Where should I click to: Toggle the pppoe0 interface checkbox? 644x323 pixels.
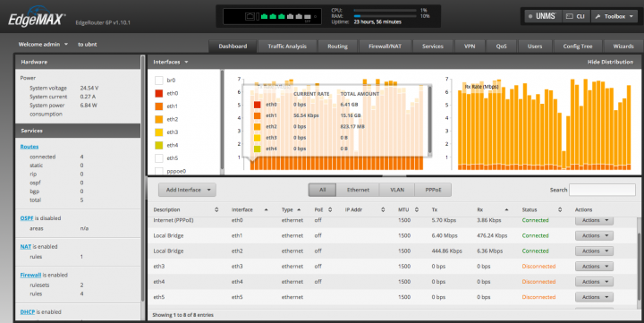(159, 171)
